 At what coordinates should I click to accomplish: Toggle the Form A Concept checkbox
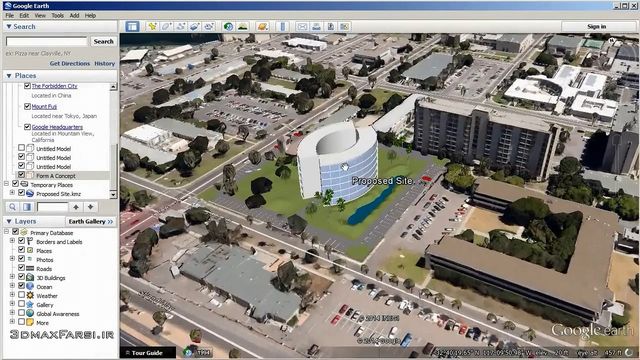click(21, 175)
